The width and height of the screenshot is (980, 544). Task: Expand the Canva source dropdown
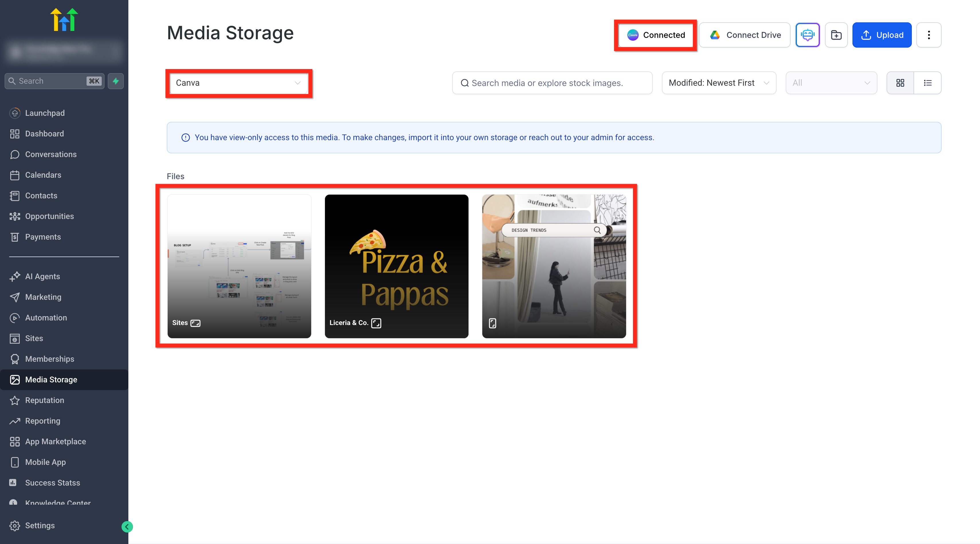(238, 83)
